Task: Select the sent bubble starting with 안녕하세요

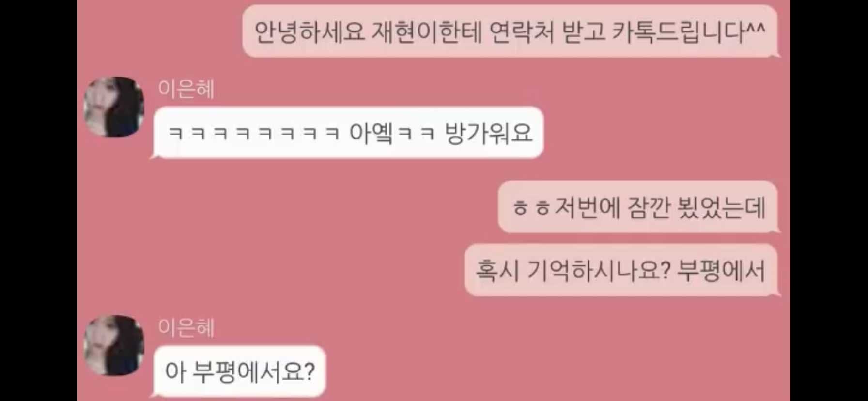Action: tap(510, 31)
